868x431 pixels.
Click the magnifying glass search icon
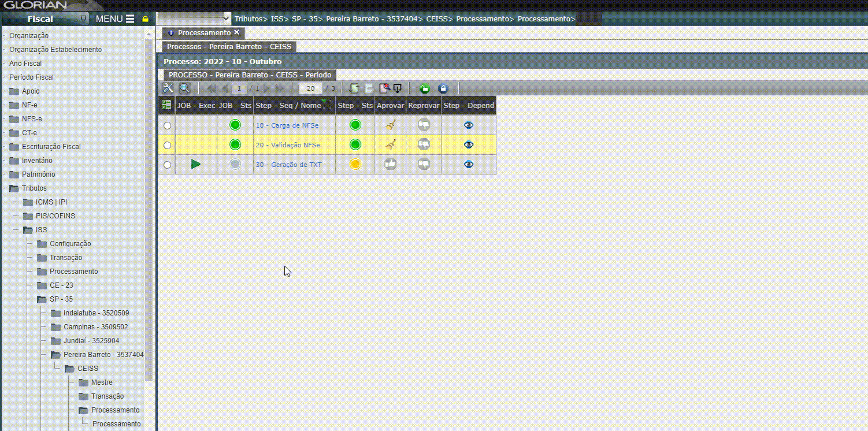tap(184, 88)
